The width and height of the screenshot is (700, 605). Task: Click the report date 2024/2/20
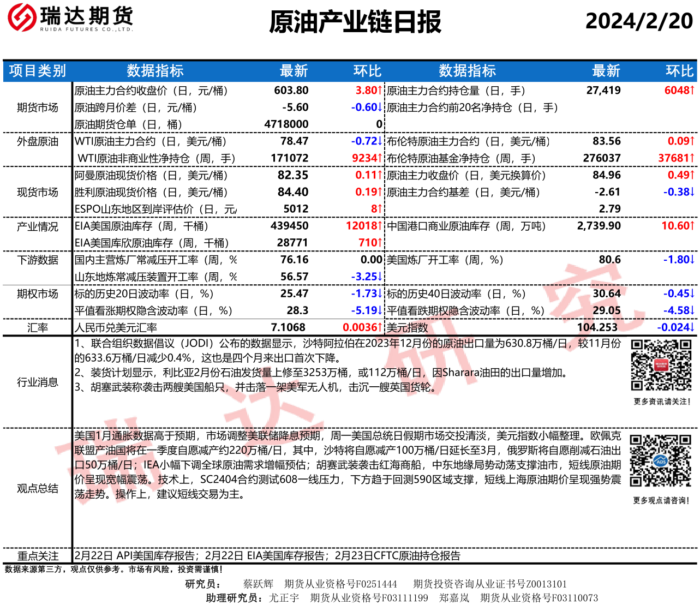[639, 21]
